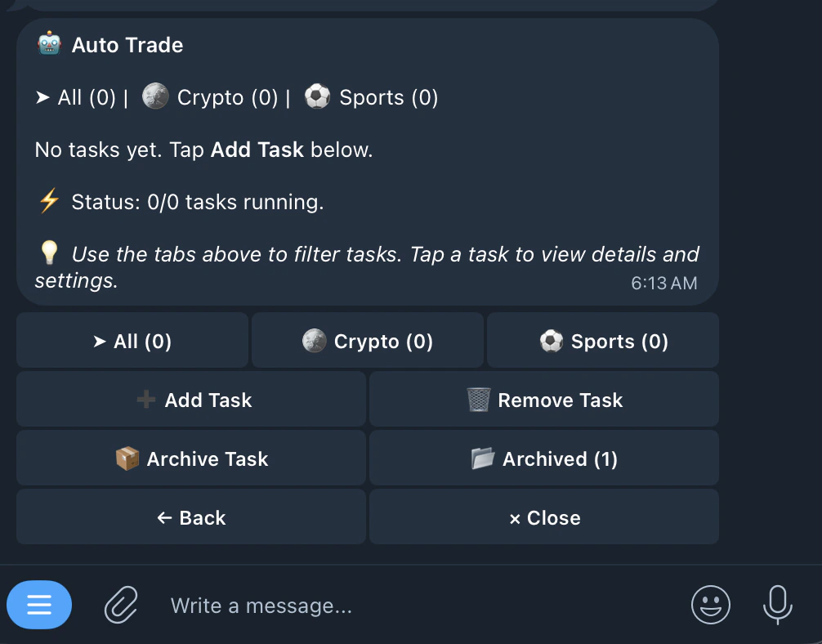This screenshot has height=644, width=822.
Task: Click the microphone voice message icon
Action: 777,606
